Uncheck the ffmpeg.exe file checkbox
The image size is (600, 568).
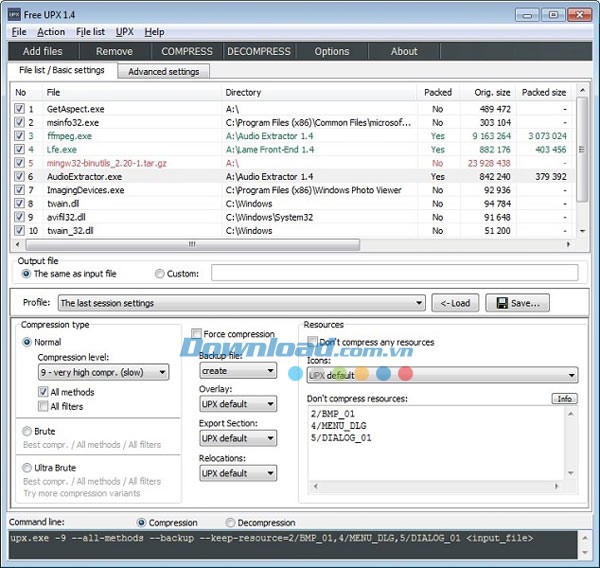click(20, 136)
